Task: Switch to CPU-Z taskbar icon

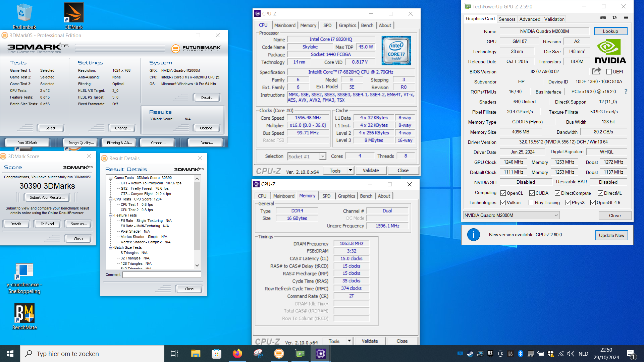Action: pyautogui.click(x=321, y=354)
